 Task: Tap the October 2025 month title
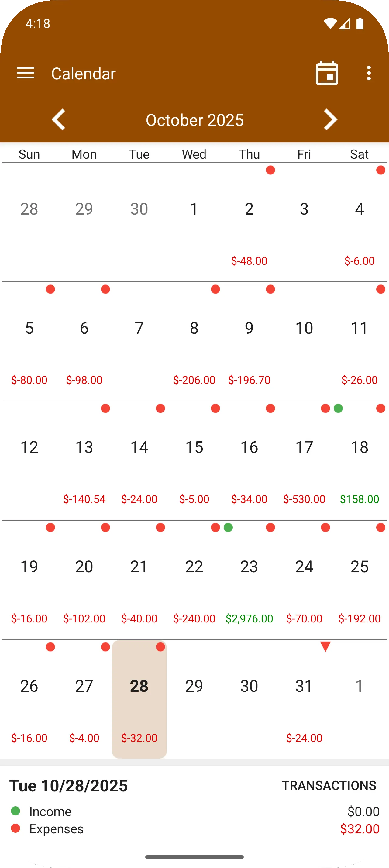(195, 120)
